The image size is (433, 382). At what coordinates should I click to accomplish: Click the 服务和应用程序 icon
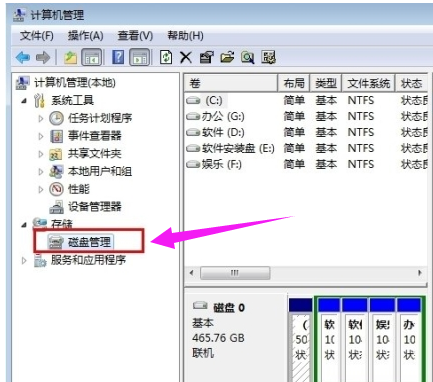[x=40, y=260]
